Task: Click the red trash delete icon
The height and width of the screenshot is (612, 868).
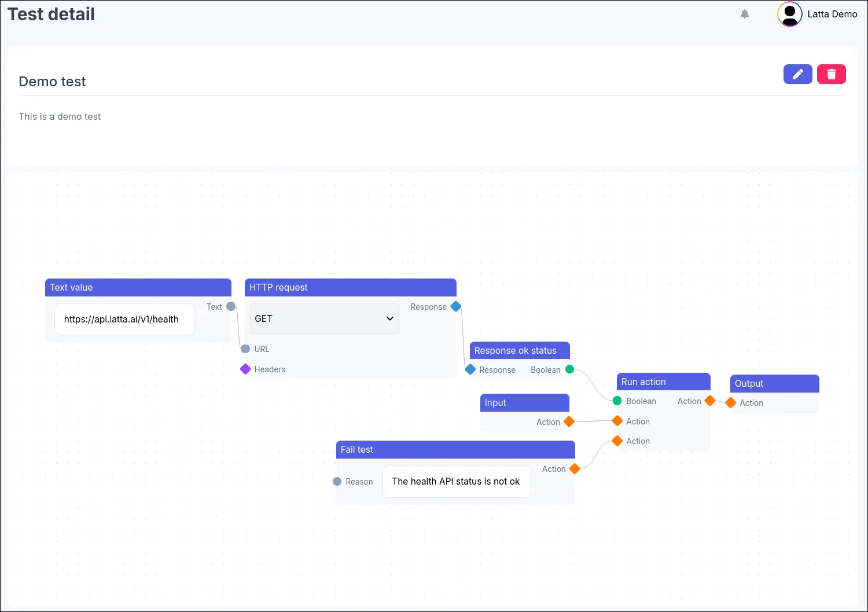Action: (x=832, y=74)
